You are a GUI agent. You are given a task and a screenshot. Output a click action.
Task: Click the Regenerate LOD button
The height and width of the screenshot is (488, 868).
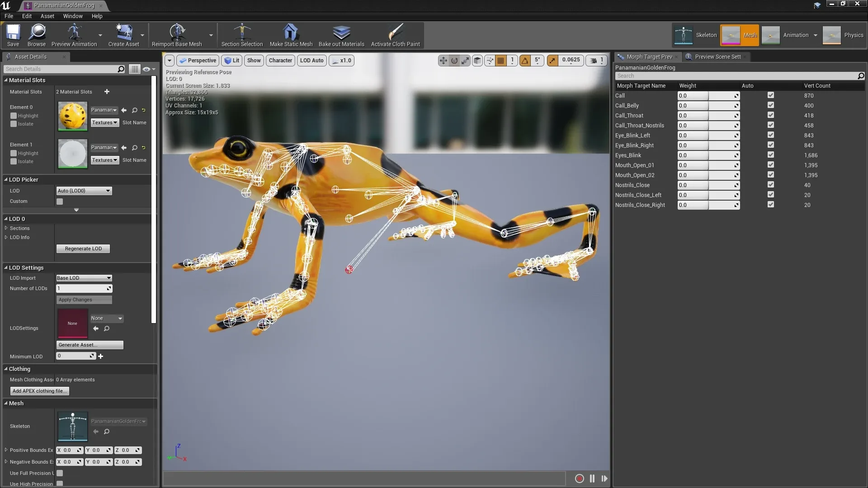[83, 249]
